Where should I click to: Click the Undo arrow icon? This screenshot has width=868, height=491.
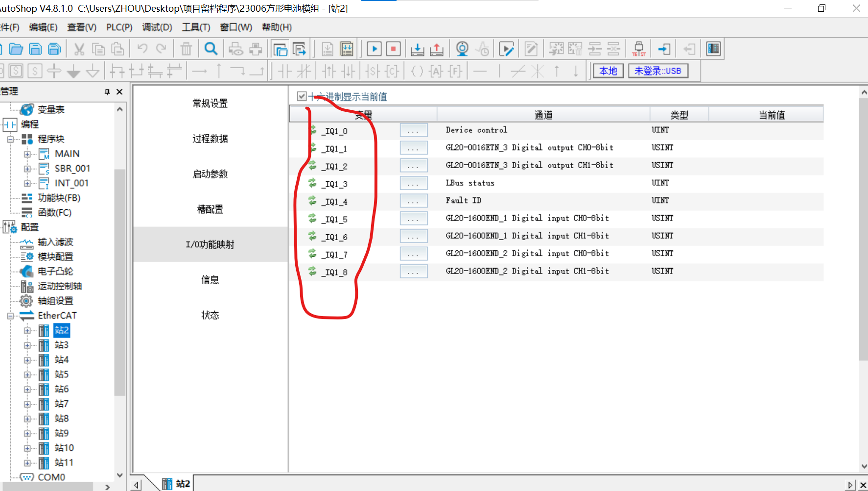pos(142,49)
